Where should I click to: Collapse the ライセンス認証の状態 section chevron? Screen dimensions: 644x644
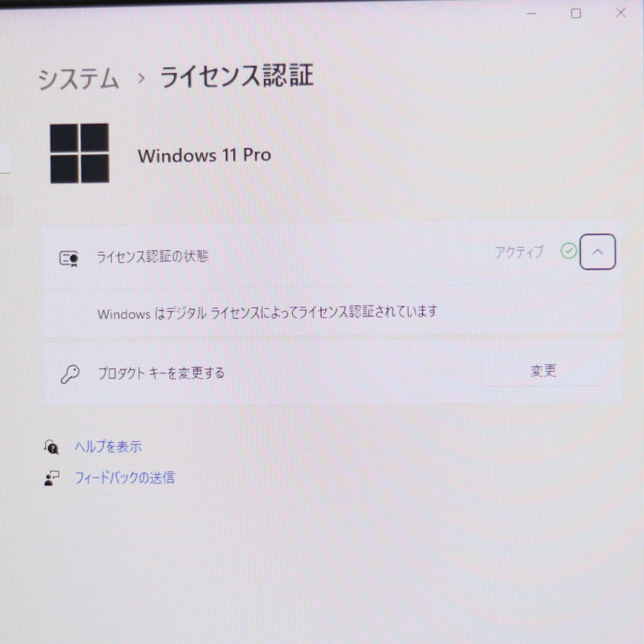click(x=597, y=252)
